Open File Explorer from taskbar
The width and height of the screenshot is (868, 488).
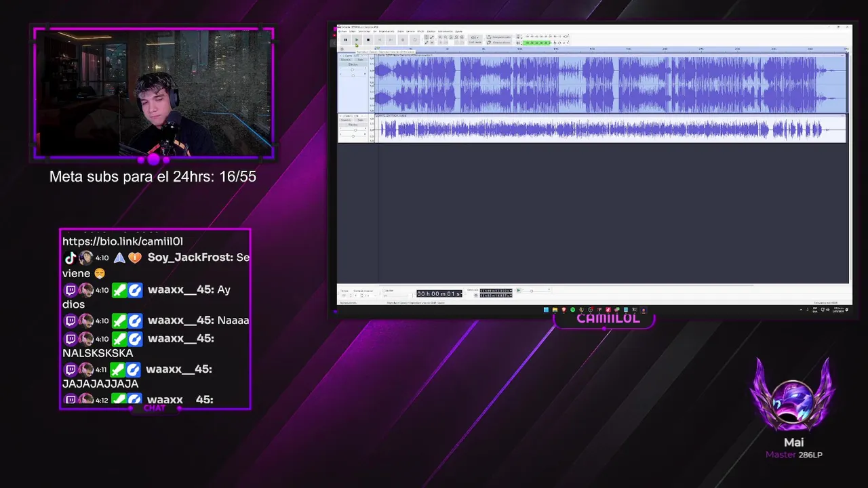click(x=555, y=310)
